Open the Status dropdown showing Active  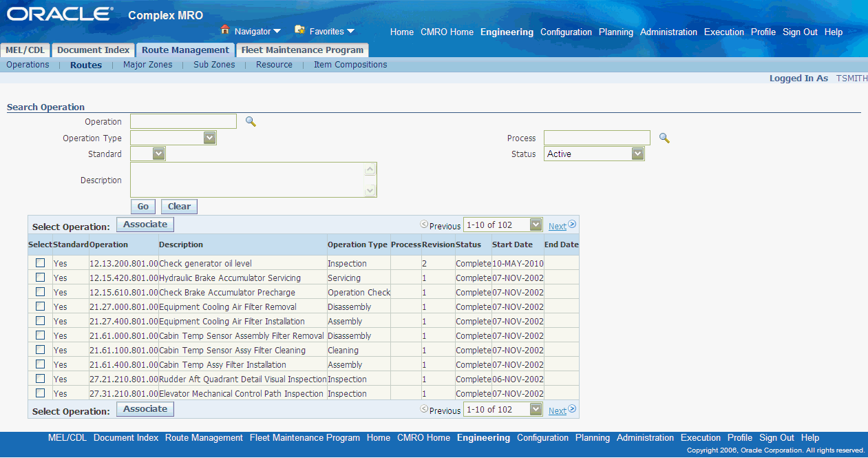(594, 154)
